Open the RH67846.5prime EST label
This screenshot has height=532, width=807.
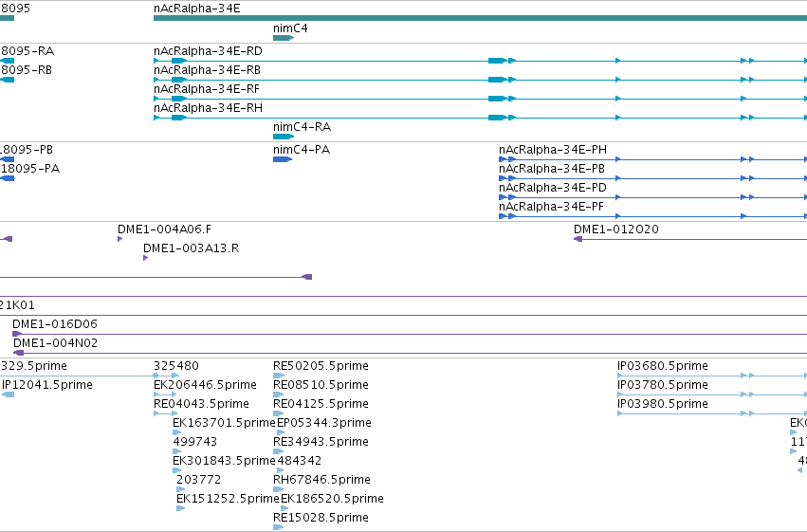pos(321,480)
